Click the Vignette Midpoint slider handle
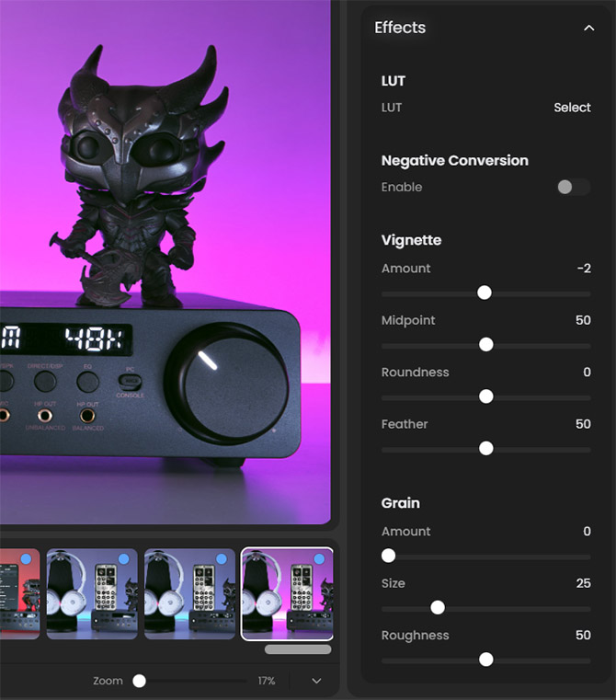Image resolution: width=616 pixels, height=700 pixels. pos(486,344)
